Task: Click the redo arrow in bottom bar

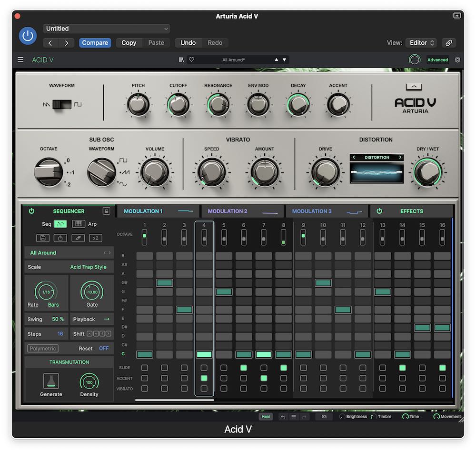Action: coord(304,417)
